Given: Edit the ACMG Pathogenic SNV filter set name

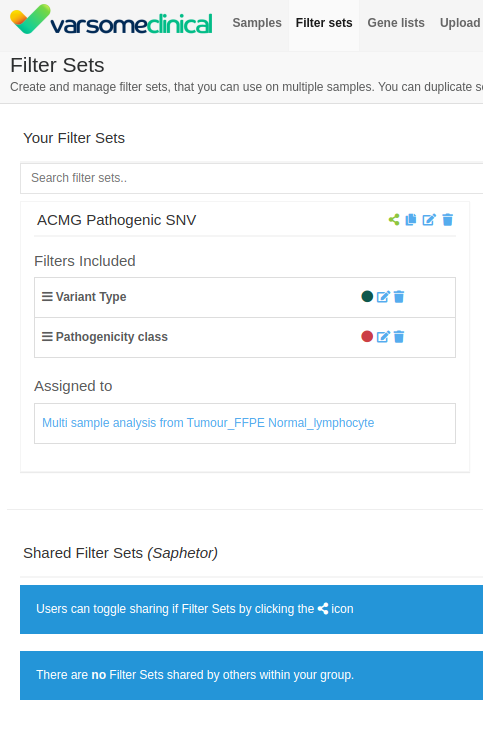Looking at the screenshot, I should pos(429,220).
